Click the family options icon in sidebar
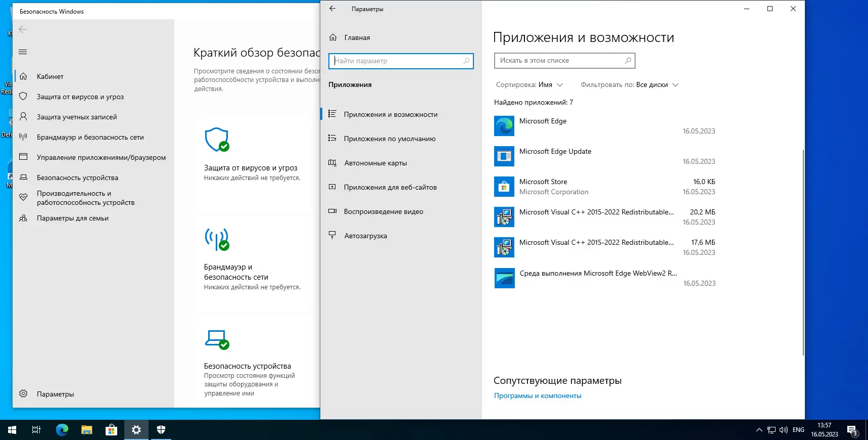The height and width of the screenshot is (440, 868). 23,218
